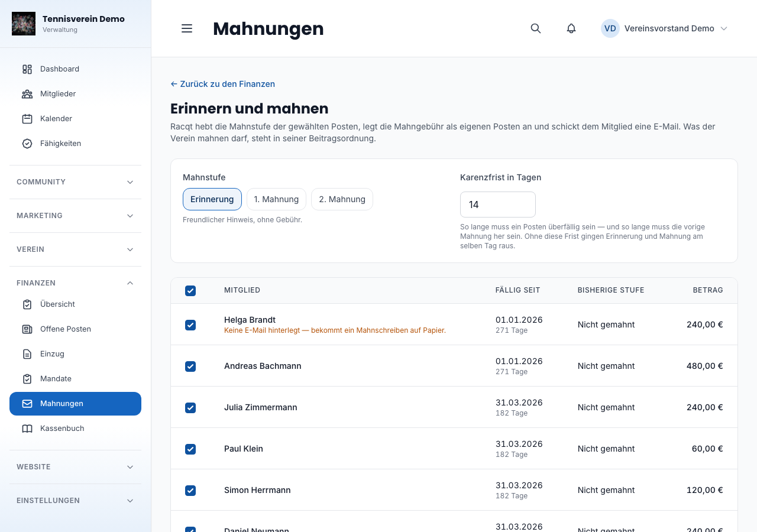Click the Übersicht clipboard icon
This screenshot has width=757, height=532.
(x=27, y=304)
